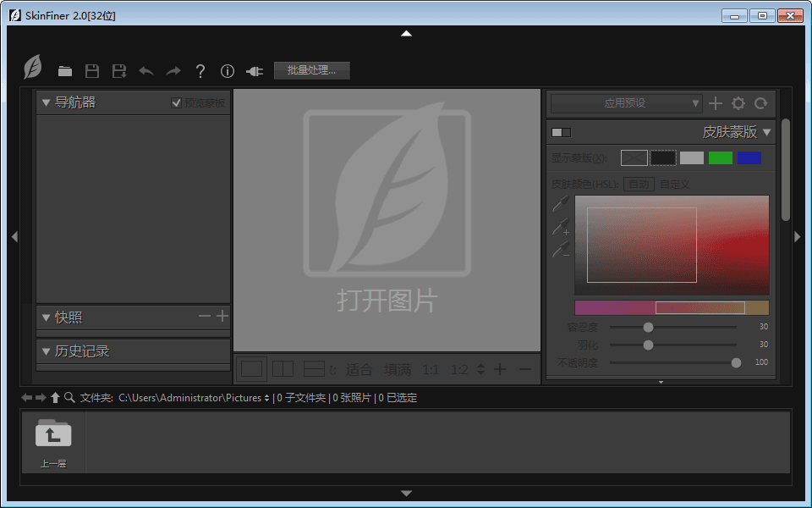Click the 填满 fill zoom option

click(398, 370)
